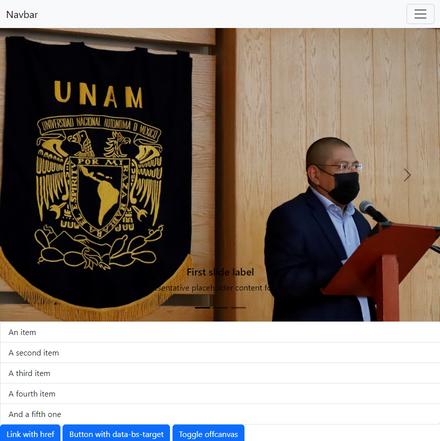Screen dimensions: 440x441
Task: Choose 'A second item' list entry
Action: [x=220, y=353]
